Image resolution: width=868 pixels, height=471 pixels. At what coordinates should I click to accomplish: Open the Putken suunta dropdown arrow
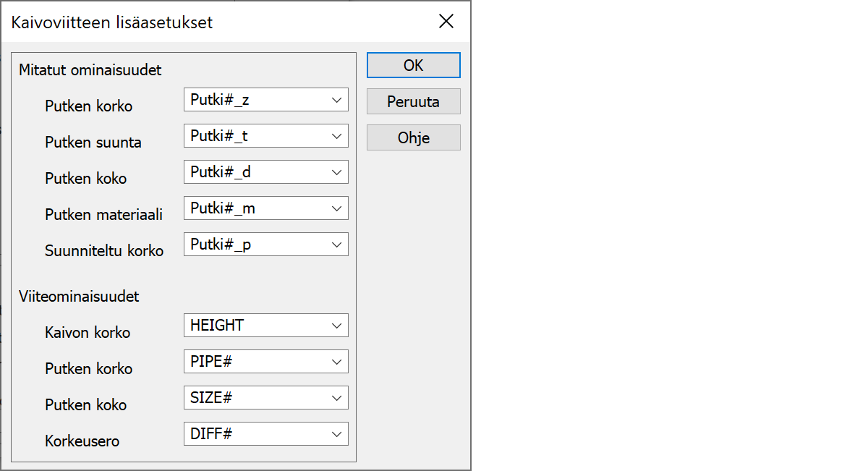336,136
